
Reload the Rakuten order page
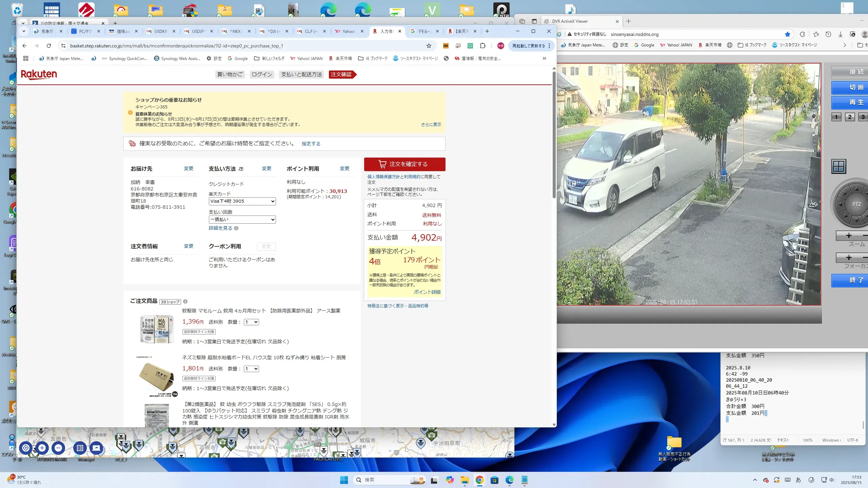coord(49,46)
